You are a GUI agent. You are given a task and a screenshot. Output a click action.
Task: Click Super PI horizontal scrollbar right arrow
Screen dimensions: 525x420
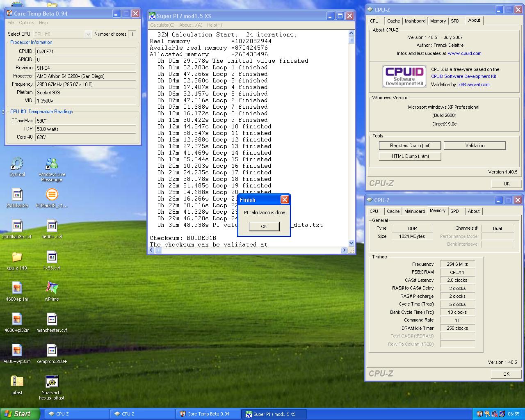(x=345, y=250)
